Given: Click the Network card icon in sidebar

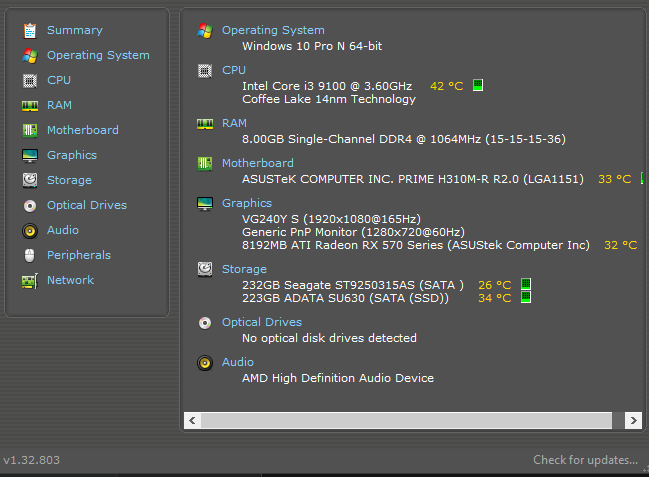Looking at the screenshot, I should 30,281.
